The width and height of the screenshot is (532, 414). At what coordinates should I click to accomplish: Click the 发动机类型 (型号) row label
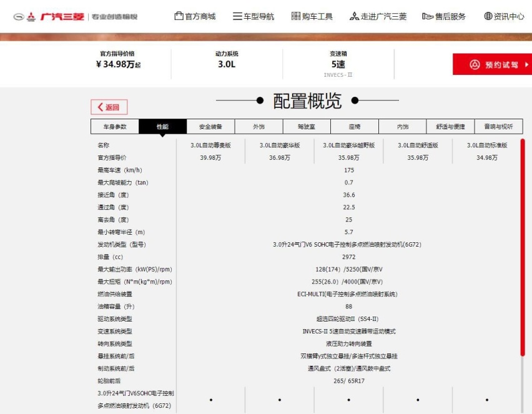click(x=122, y=244)
